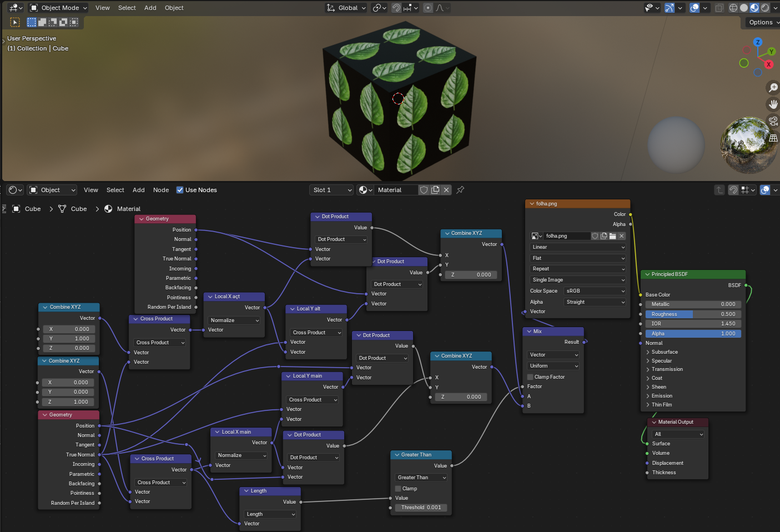The width and height of the screenshot is (780, 532).
Task: Toggle the camera view icon
Action: click(773, 121)
